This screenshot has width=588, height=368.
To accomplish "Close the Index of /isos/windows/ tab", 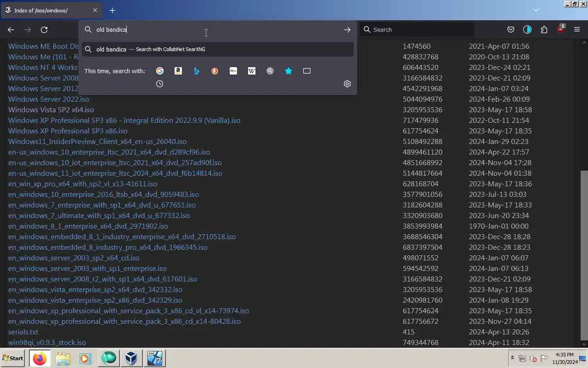I will (95, 10).
